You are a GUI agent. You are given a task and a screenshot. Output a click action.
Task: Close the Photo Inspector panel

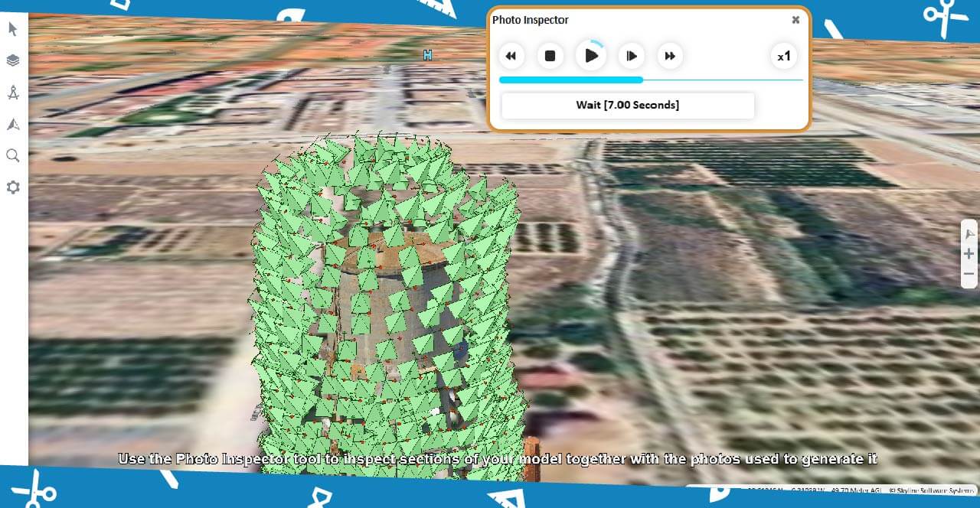(x=795, y=20)
